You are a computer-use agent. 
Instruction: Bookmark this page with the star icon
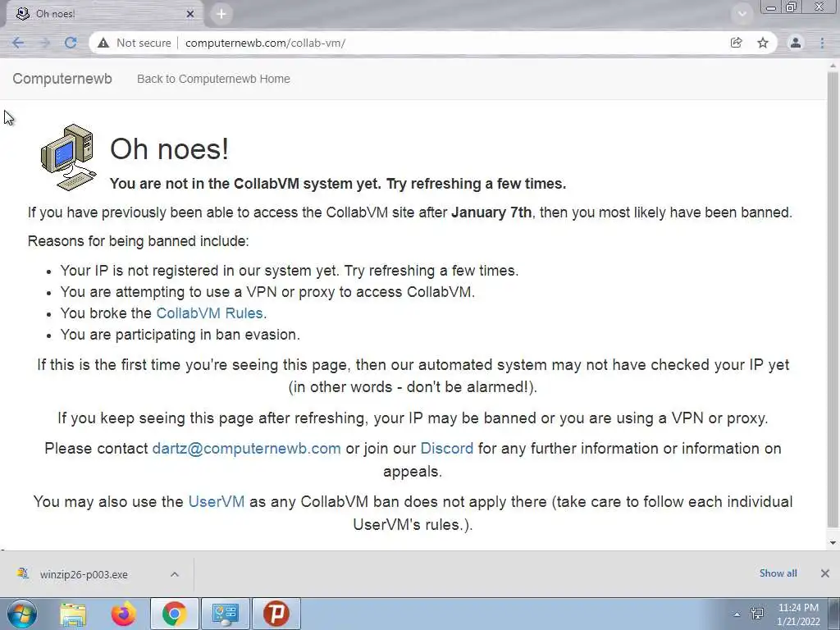763,43
